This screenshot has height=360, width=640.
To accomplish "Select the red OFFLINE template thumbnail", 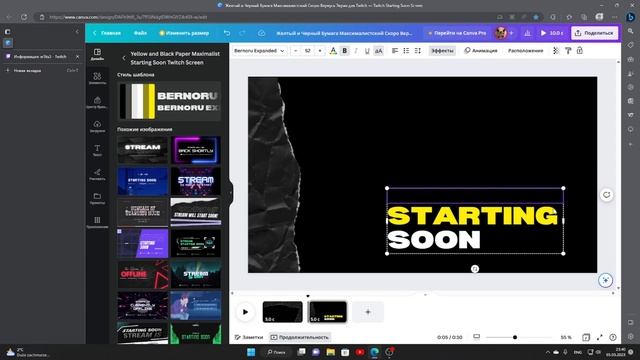I will [142, 275].
